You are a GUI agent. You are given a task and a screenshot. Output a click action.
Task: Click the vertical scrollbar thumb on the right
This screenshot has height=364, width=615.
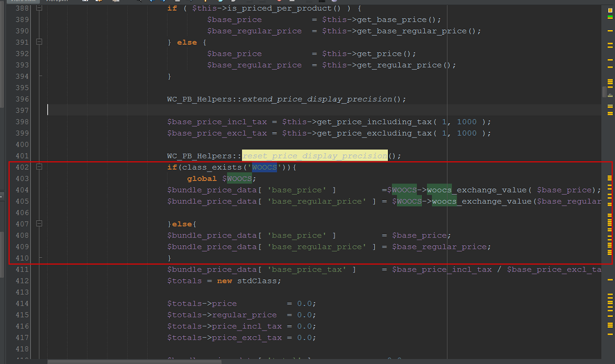pyautogui.click(x=604, y=92)
